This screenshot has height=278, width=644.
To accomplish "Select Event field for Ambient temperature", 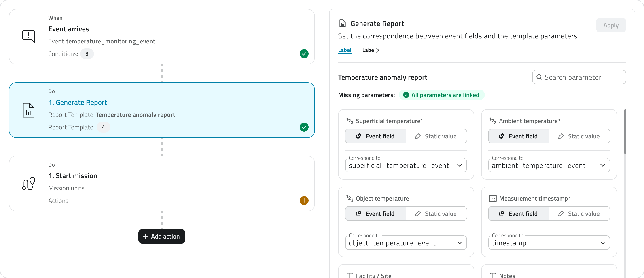I will [x=519, y=136].
